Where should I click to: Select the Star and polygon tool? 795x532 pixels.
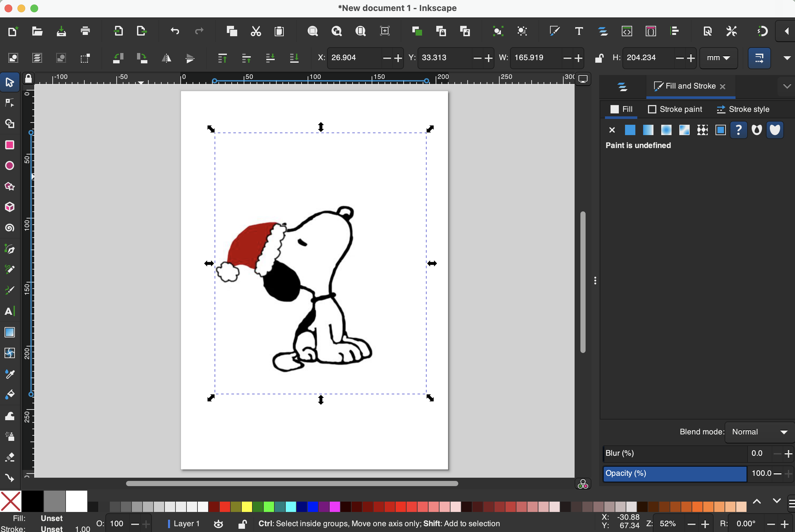click(9, 186)
